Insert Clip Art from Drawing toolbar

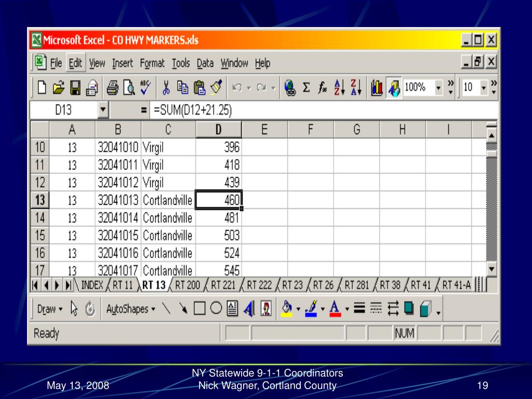(266, 309)
